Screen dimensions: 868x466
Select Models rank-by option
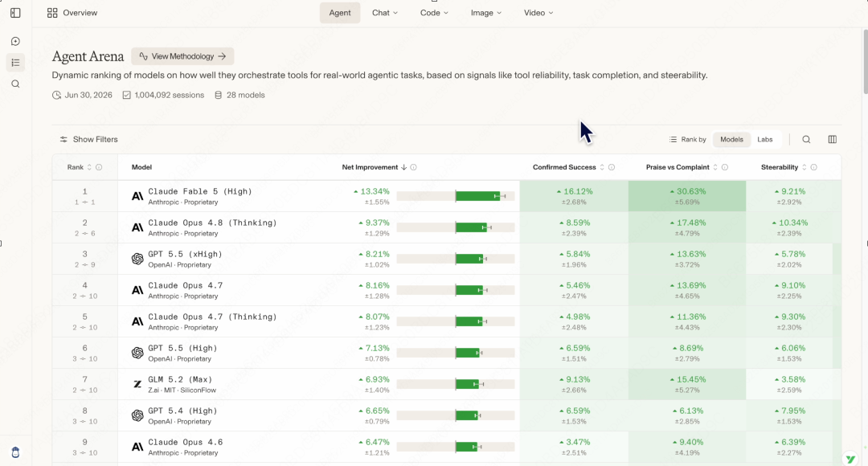pyautogui.click(x=732, y=140)
